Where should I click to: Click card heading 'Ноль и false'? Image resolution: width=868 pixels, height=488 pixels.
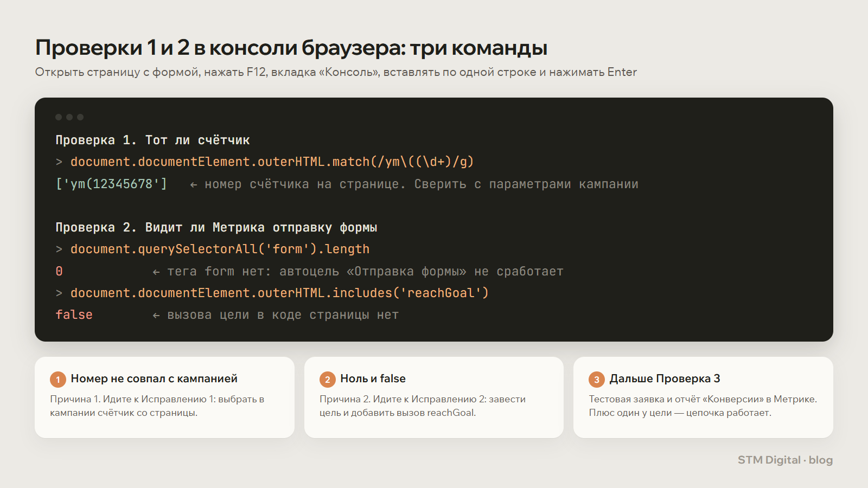click(x=373, y=378)
